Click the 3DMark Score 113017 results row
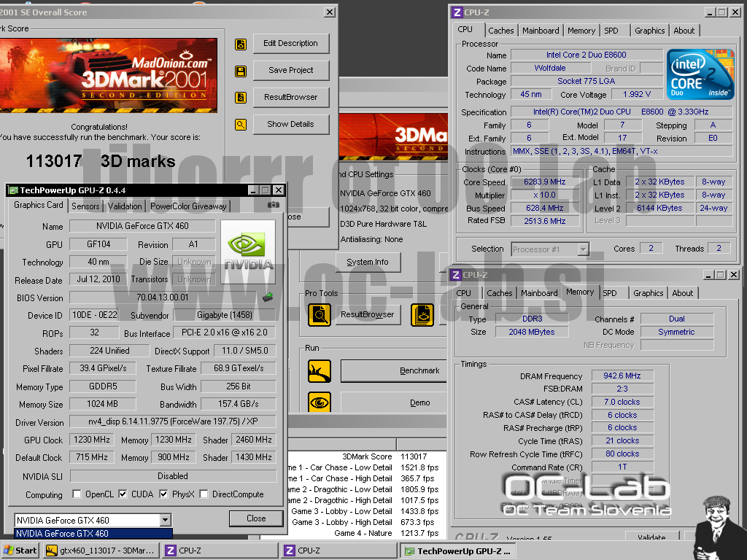The width and height of the screenshot is (747, 560). coord(367,456)
